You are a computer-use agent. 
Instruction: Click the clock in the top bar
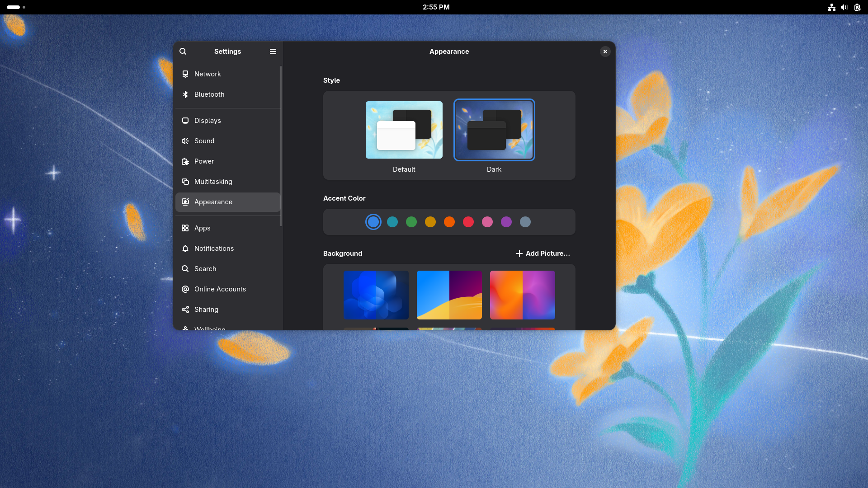click(436, 7)
